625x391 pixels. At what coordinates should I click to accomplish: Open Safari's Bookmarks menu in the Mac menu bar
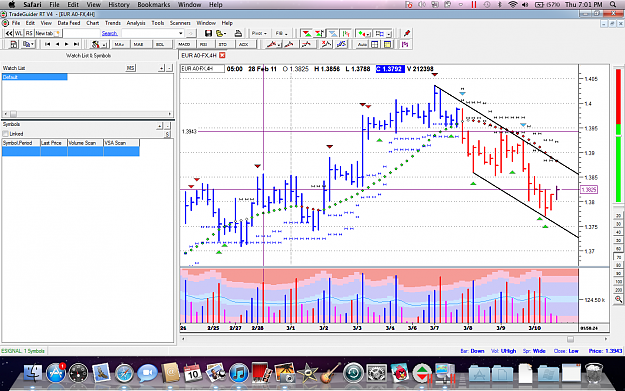click(x=154, y=4)
